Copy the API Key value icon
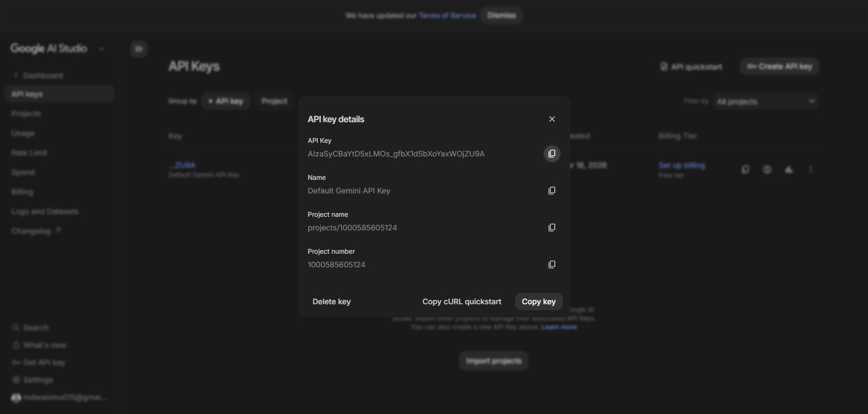868x414 pixels. 552,154
